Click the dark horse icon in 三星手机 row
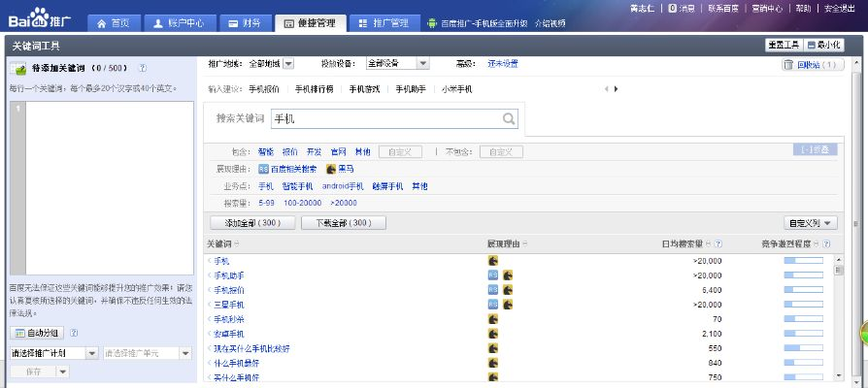This screenshot has width=868, height=388. pos(508,304)
